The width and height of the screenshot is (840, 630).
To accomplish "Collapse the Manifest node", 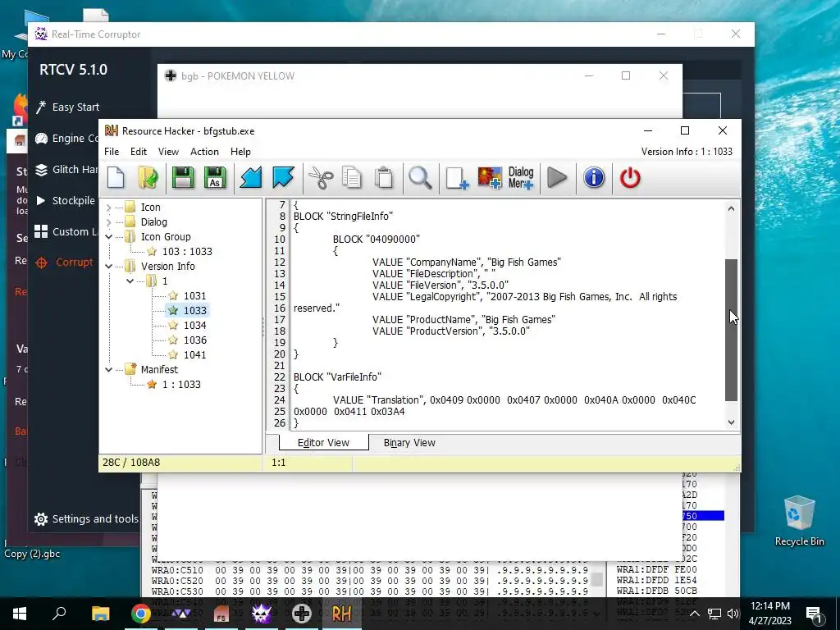I will click(109, 370).
